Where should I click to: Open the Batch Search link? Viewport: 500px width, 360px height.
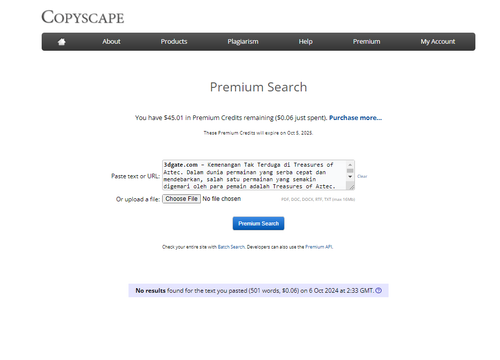click(231, 247)
